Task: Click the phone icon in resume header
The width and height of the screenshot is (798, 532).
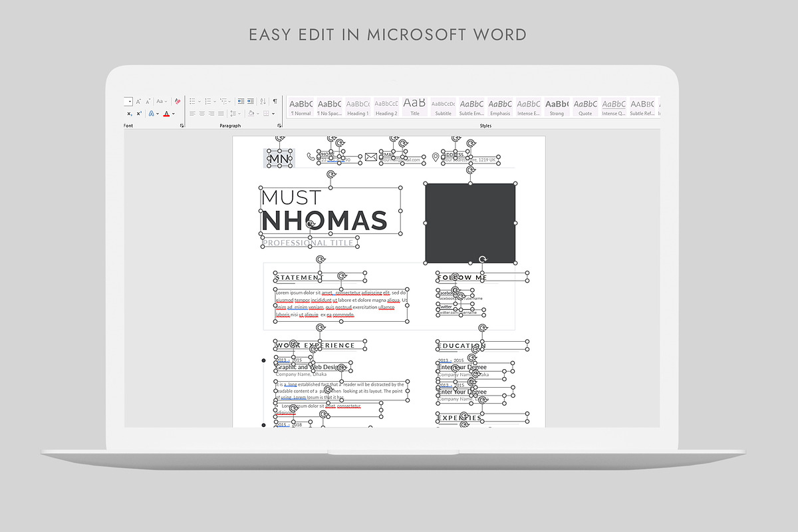Action: pos(311,157)
